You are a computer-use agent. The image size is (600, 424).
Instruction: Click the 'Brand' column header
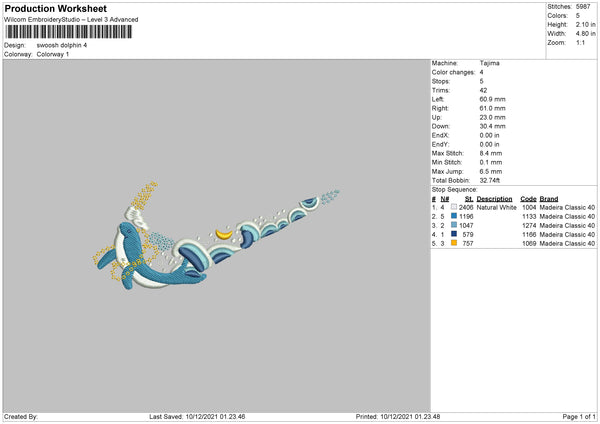pyautogui.click(x=549, y=199)
